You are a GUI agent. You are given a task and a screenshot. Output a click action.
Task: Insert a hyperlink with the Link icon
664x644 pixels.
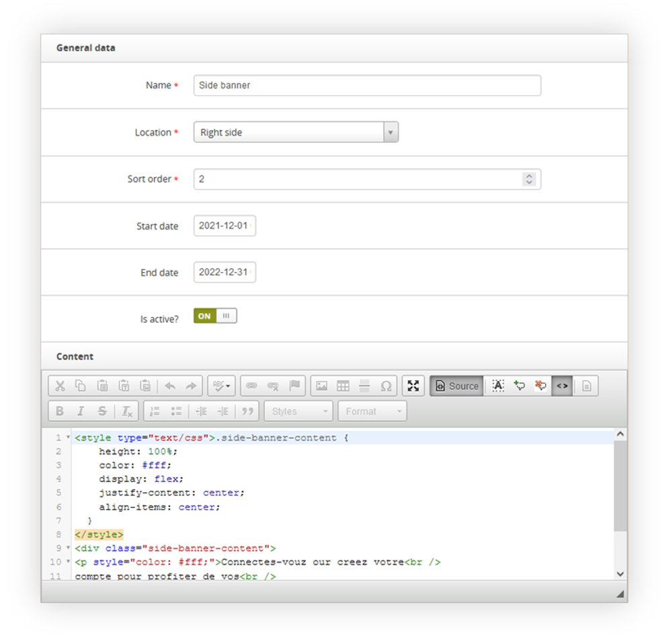pos(251,386)
